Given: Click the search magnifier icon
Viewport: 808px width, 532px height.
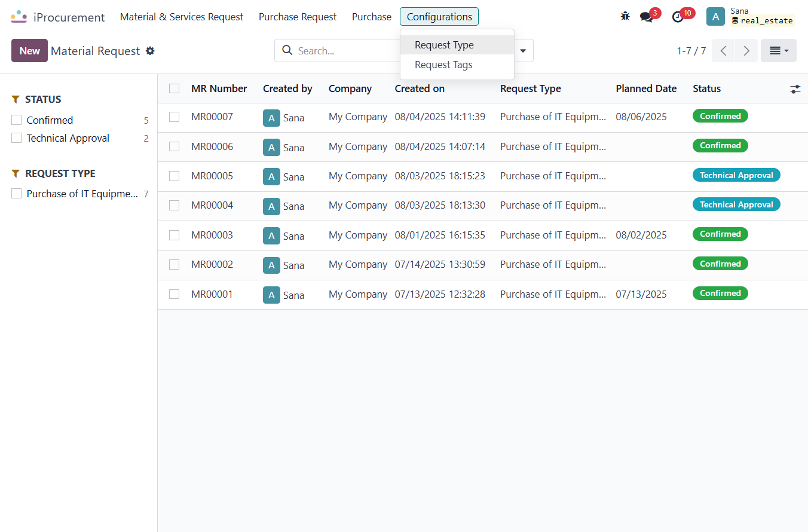Looking at the screenshot, I should [x=287, y=50].
